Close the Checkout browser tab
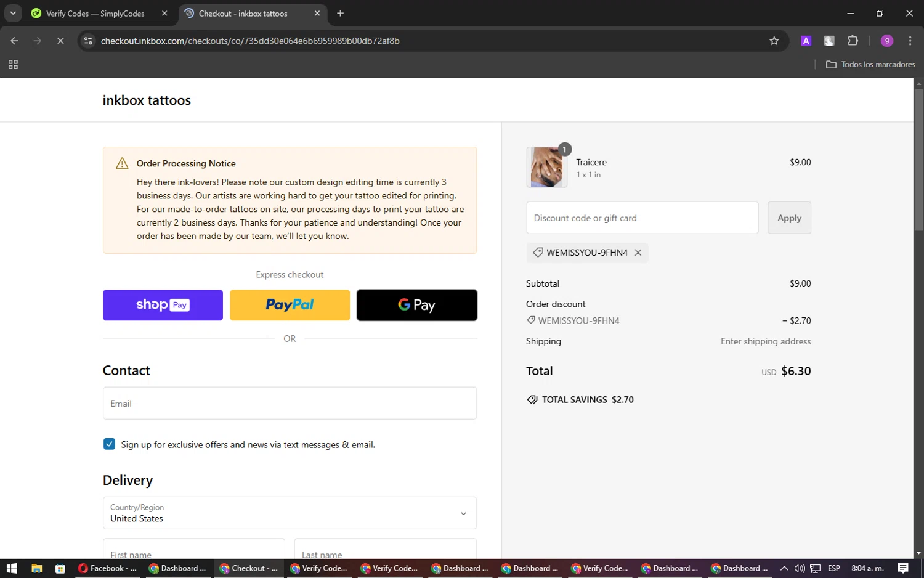 pos(317,14)
